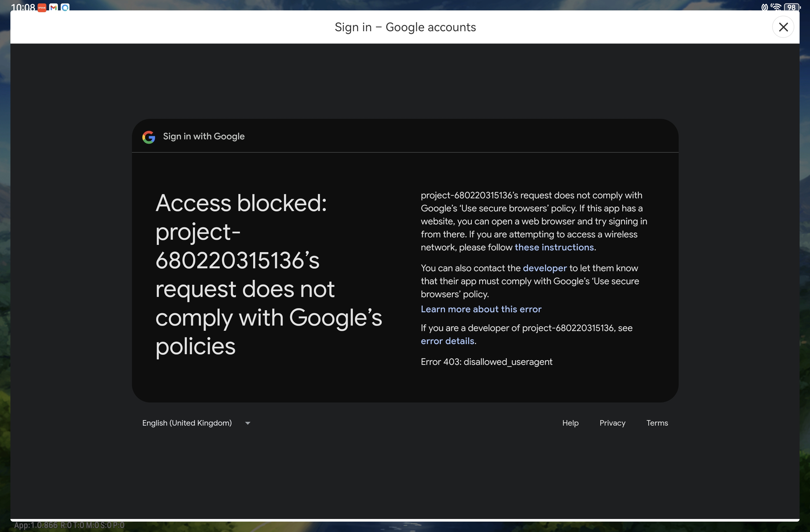The height and width of the screenshot is (532, 810).
Task: Open the English (United Kingdom) language selector
Action: [196, 423]
